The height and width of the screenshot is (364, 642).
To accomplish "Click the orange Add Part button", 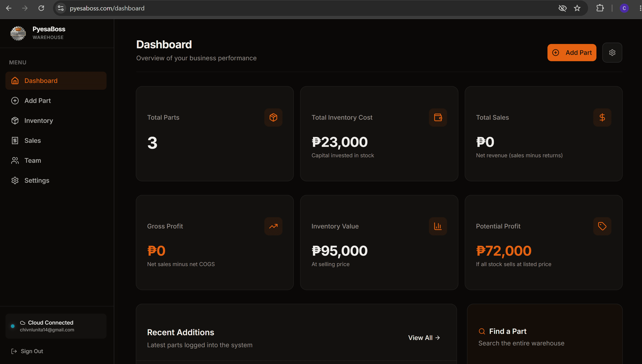I will 572,53.
